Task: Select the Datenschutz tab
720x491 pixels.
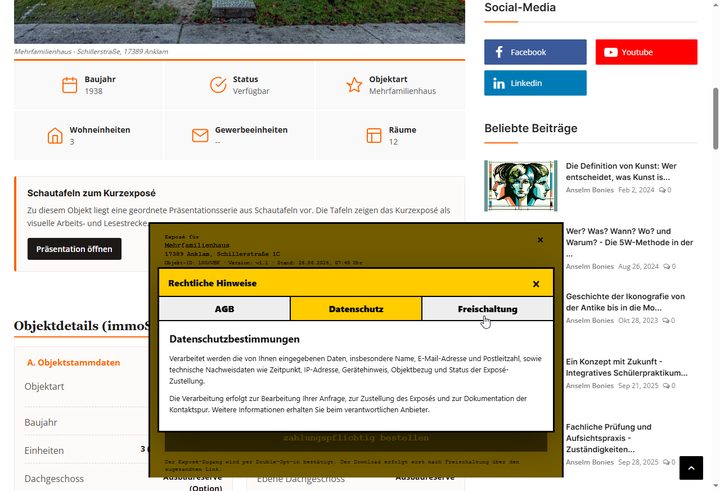Action: (356, 309)
